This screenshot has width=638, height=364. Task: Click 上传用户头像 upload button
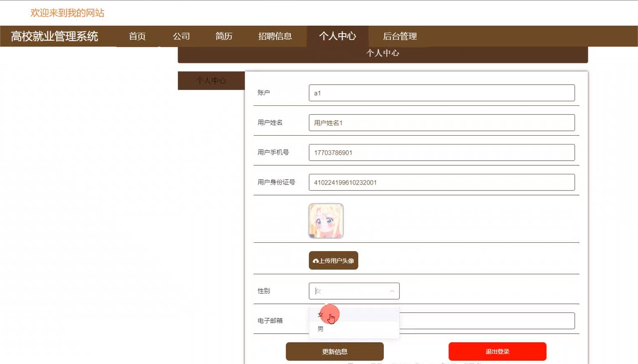click(x=334, y=261)
